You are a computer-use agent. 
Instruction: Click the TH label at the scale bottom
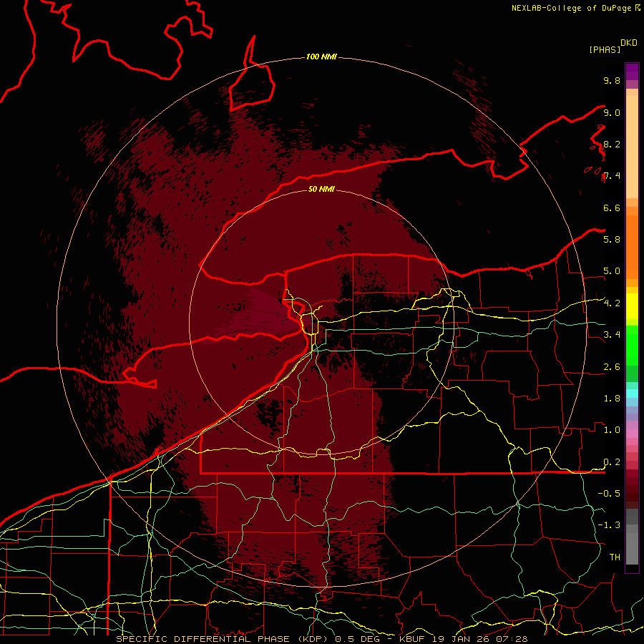615,557
